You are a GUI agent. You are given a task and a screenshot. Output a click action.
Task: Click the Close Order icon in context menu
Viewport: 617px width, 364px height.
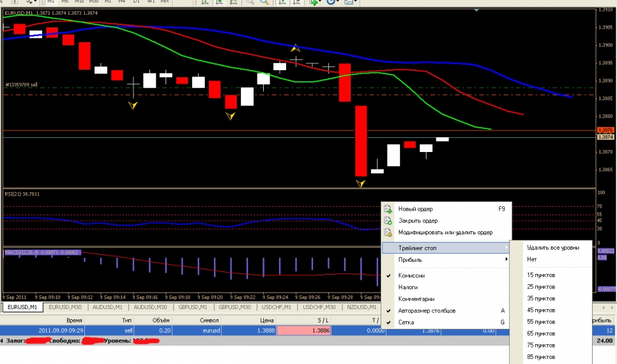tap(388, 221)
